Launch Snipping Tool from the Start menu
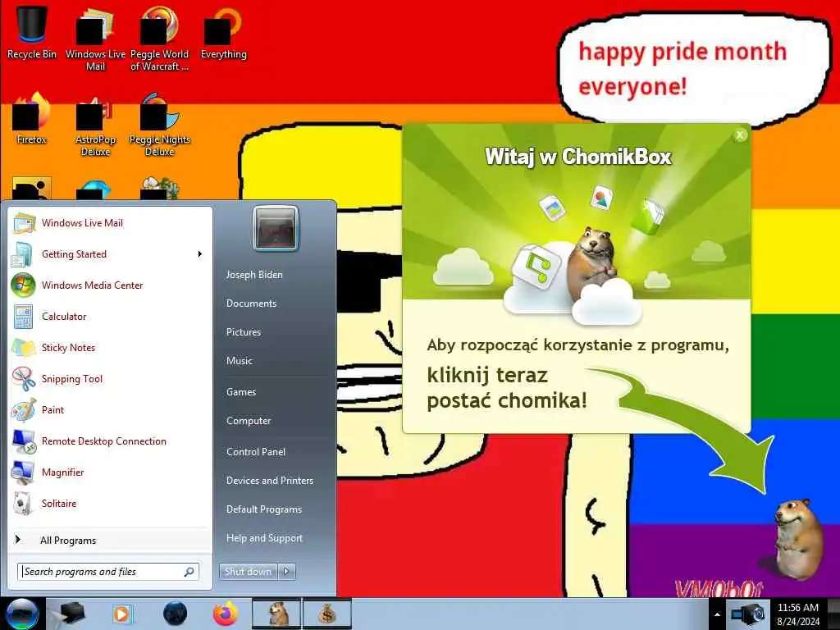This screenshot has width=840, height=630. point(111,379)
